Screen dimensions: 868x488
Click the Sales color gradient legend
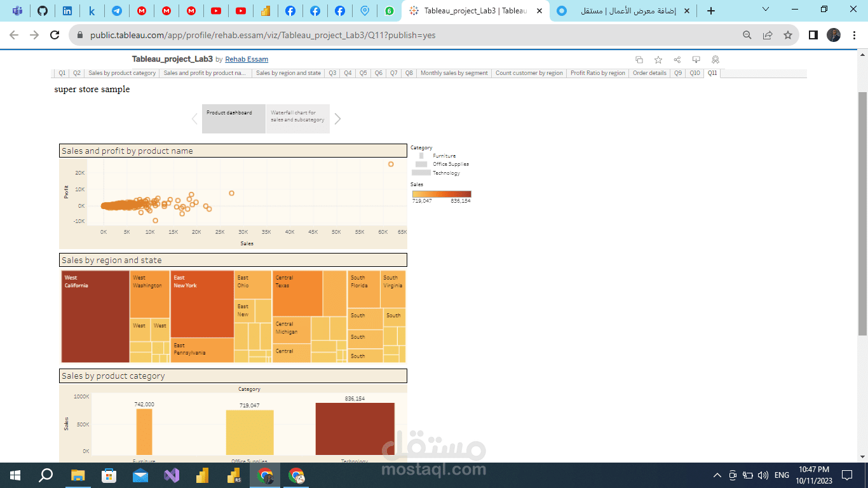point(442,194)
